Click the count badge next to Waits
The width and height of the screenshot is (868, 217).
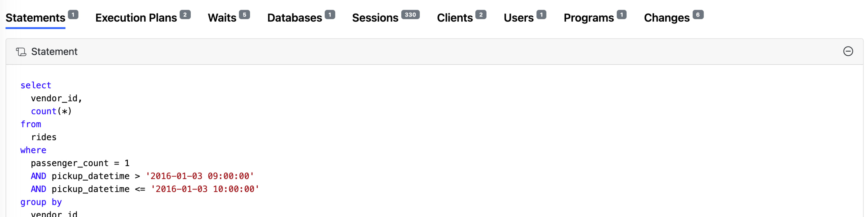pyautogui.click(x=244, y=14)
